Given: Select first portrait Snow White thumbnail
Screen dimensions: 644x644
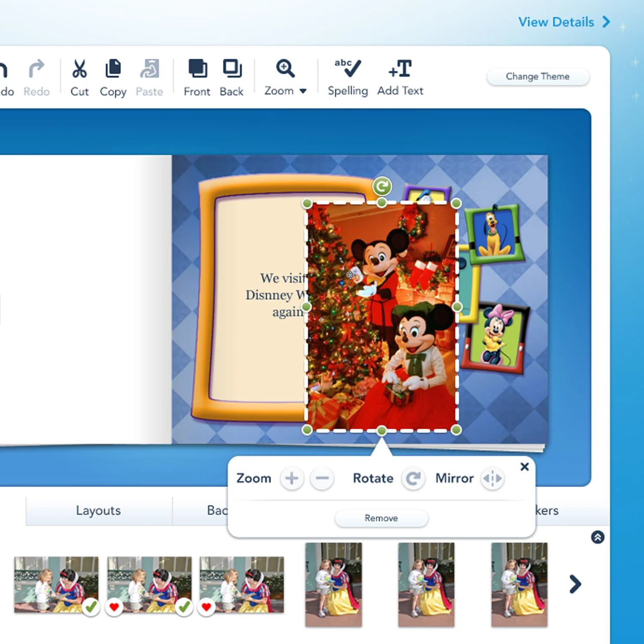Looking at the screenshot, I should (334, 585).
